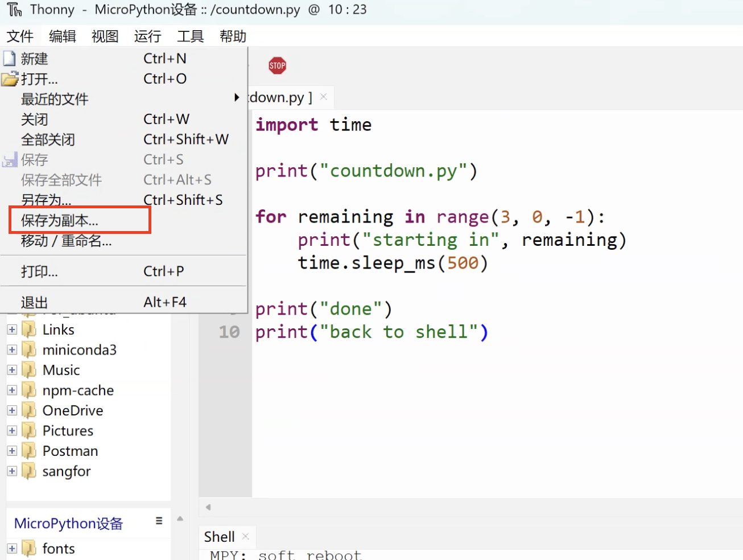Open the 最近的文件 submenu arrow

(237, 98)
